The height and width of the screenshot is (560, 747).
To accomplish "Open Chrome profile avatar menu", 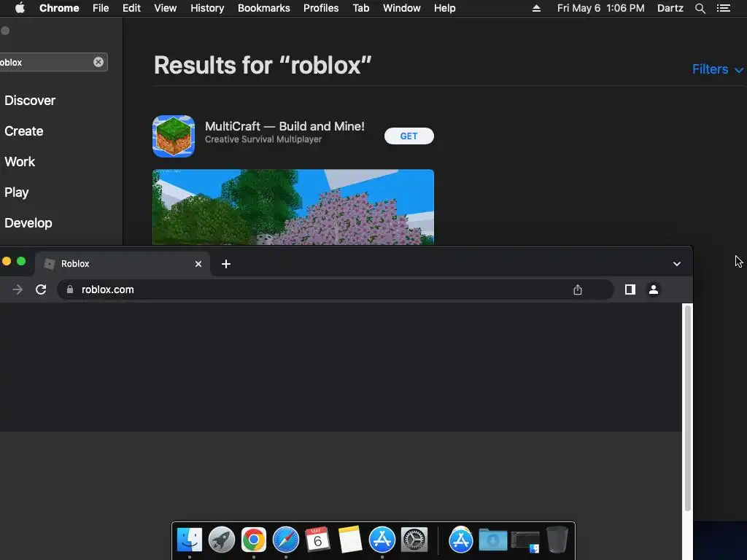I will tap(654, 289).
